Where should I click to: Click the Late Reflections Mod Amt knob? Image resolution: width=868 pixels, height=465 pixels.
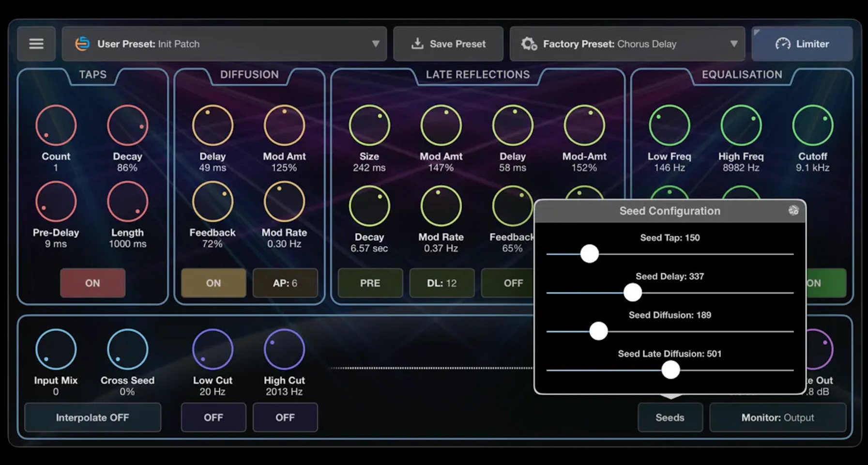click(x=441, y=125)
